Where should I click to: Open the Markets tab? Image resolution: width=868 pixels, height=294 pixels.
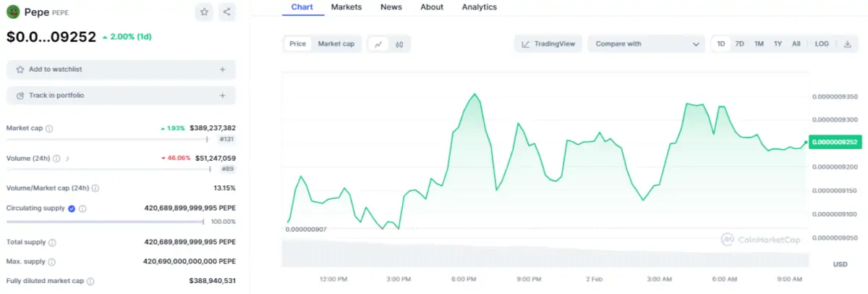(x=346, y=7)
